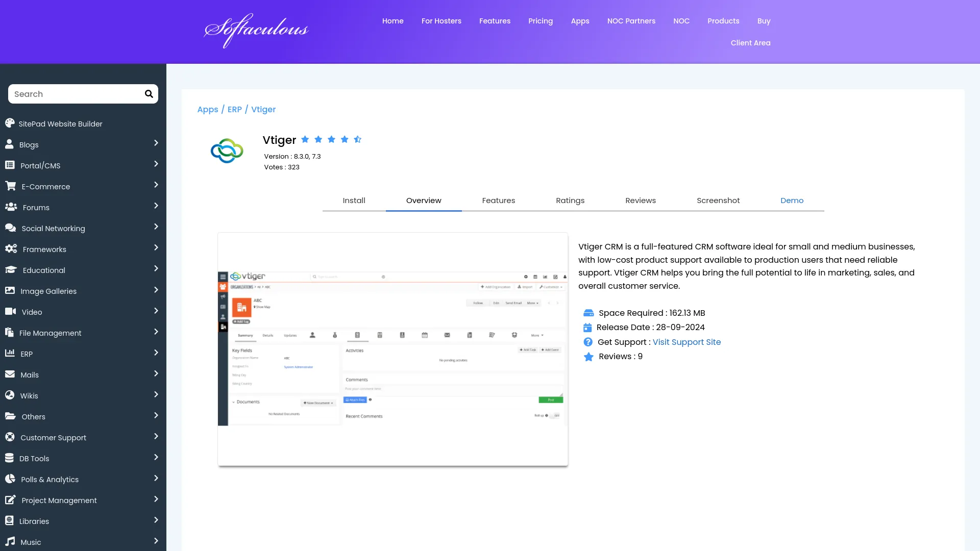980x551 pixels.
Task: Click the Portal/CMS list icon
Action: pyautogui.click(x=10, y=165)
